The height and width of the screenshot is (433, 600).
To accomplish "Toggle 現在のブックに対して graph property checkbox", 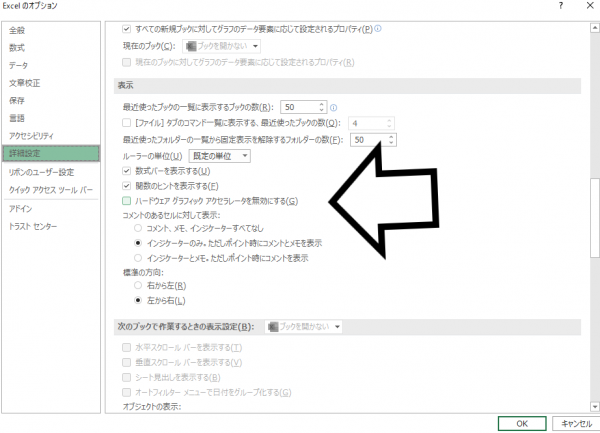I will (x=126, y=62).
